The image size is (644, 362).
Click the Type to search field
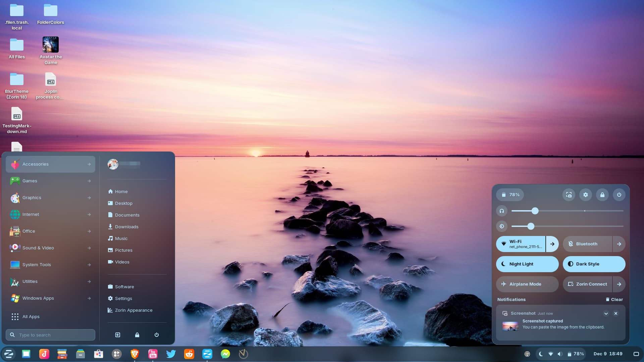point(50,335)
